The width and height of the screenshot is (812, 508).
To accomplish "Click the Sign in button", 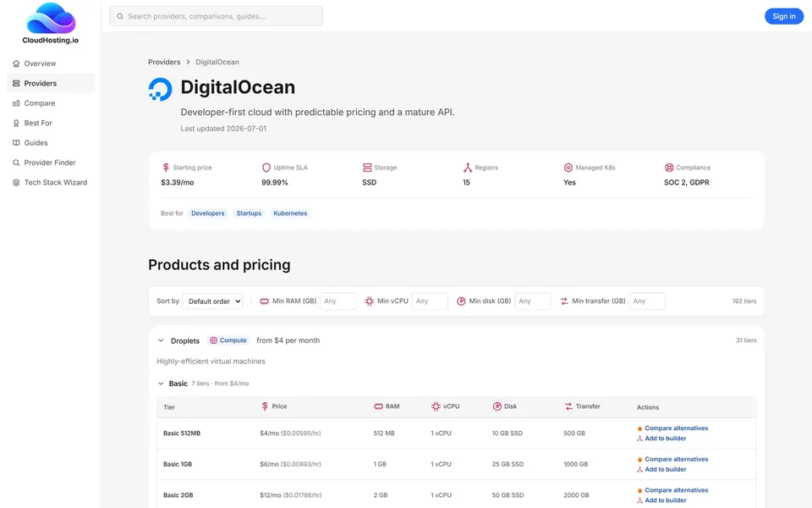I will pyautogui.click(x=784, y=16).
